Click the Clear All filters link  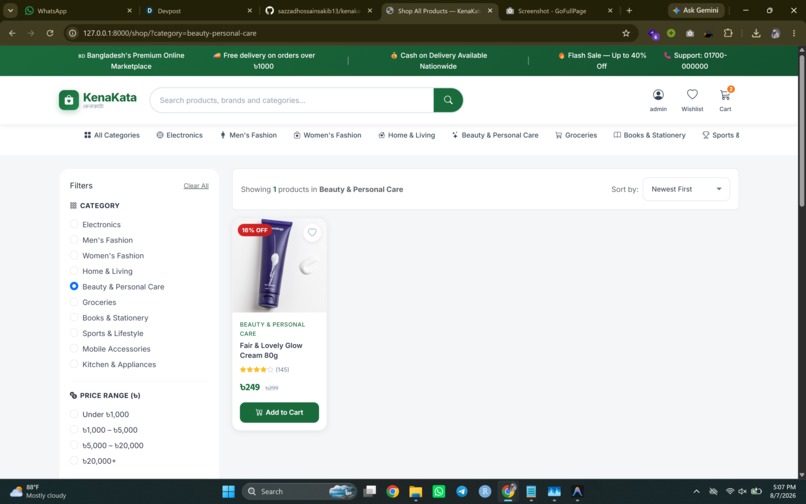click(x=196, y=186)
